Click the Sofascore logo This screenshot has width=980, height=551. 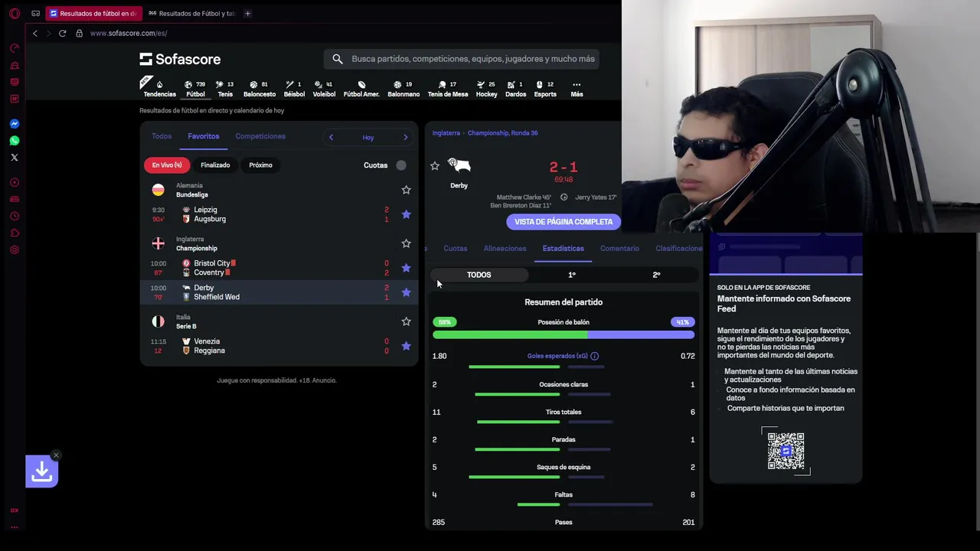(x=180, y=59)
